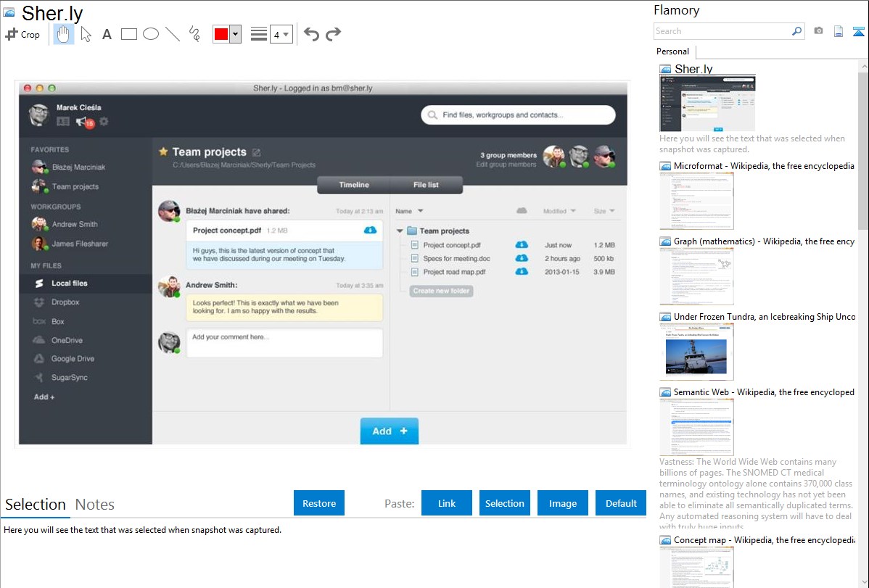Click the large blue Add + button

click(x=390, y=431)
